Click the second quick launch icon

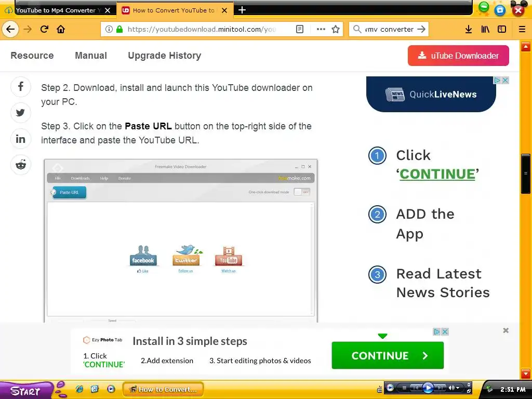point(95,389)
